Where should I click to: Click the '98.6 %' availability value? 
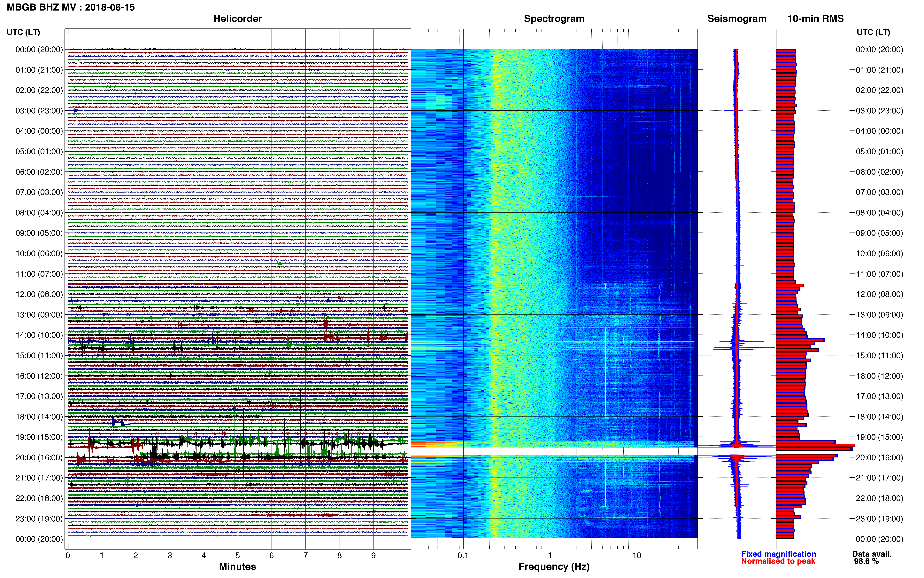click(866, 561)
